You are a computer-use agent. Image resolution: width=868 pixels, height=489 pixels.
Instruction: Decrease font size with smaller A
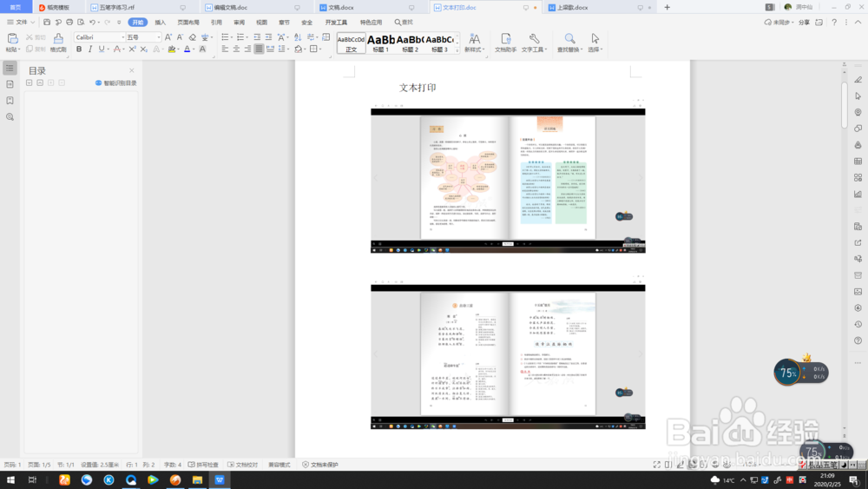pyautogui.click(x=180, y=37)
